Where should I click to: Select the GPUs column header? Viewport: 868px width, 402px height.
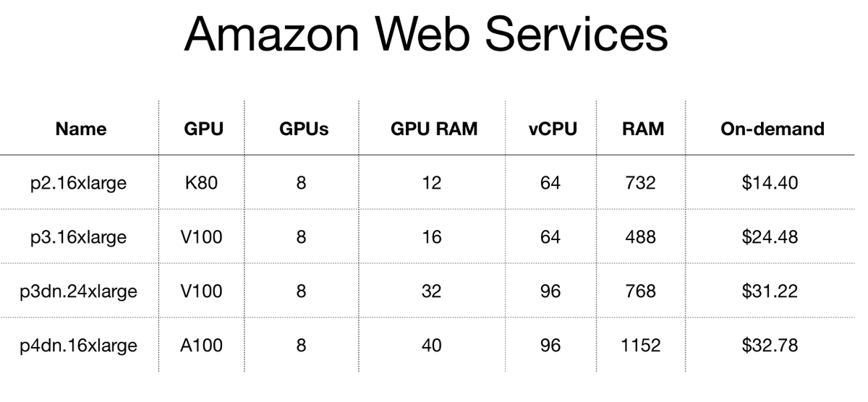click(303, 129)
